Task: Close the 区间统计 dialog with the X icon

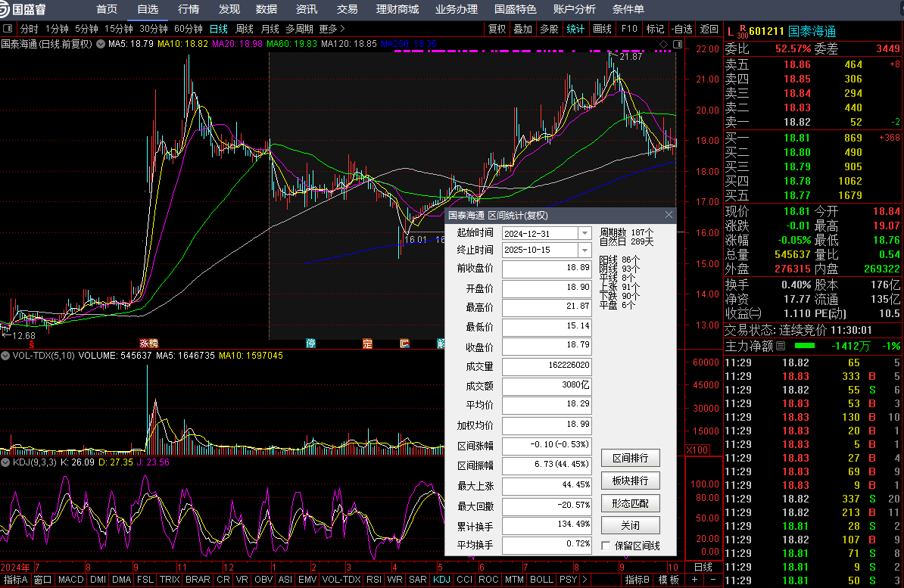Action: point(669,214)
